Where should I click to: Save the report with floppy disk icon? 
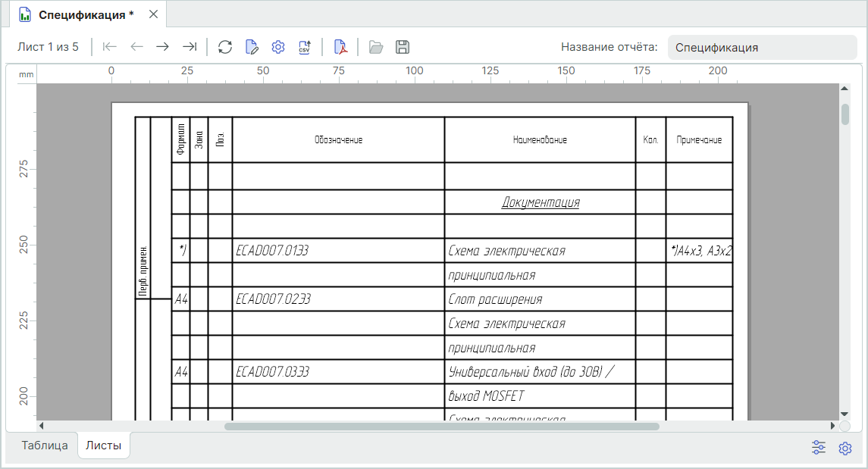(403, 47)
